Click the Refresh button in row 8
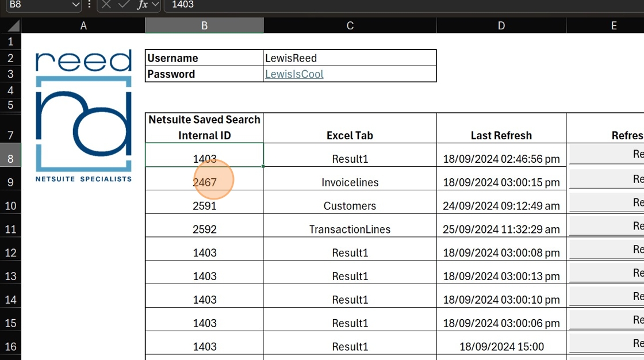Screen dimensions: 644x360 607,154
